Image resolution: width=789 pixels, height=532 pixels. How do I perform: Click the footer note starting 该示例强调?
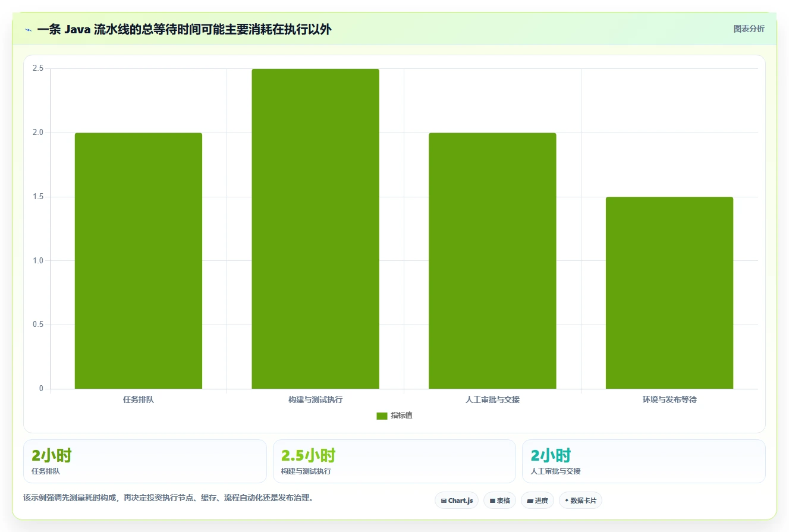point(168,498)
